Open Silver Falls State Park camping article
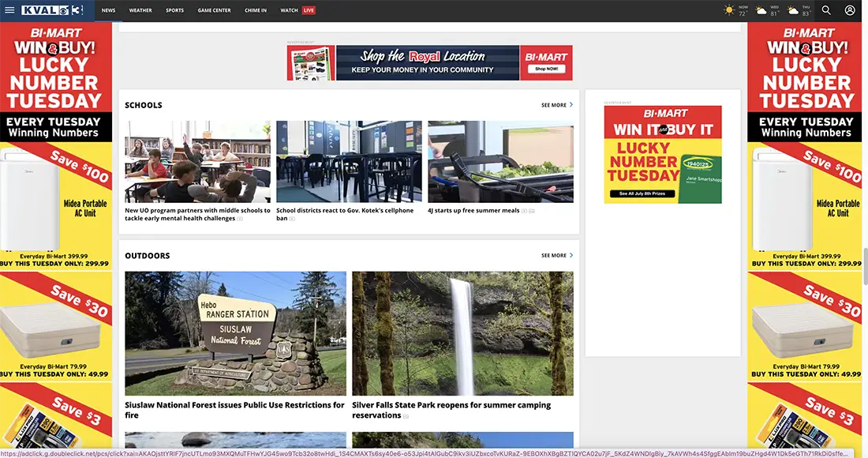The image size is (868, 458). (x=451, y=410)
